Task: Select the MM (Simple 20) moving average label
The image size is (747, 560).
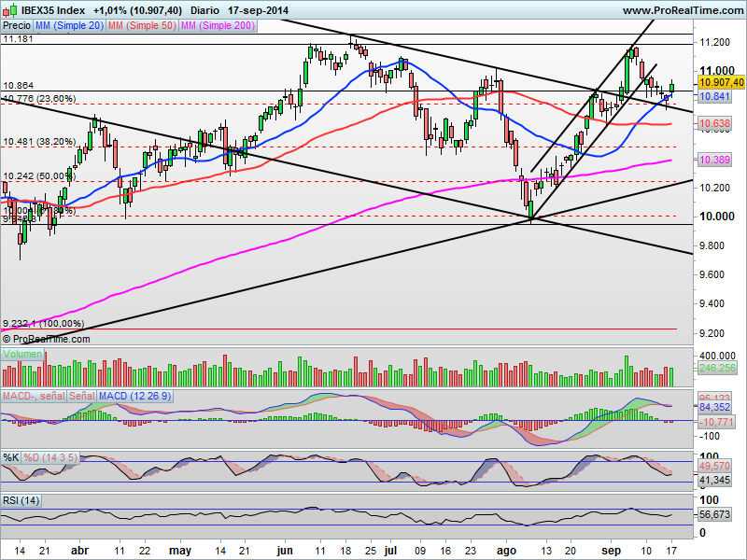Action: (69, 26)
